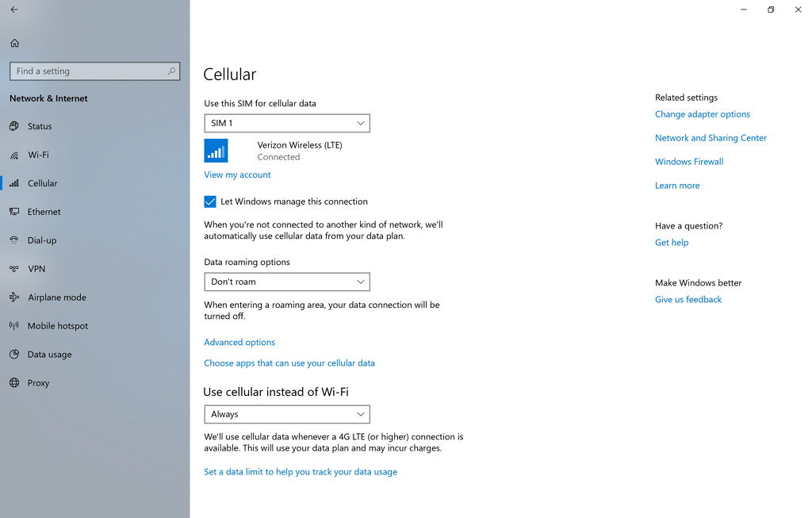812x518 pixels.
Task: Open Network and Sharing Center
Action: [x=710, y=138]
